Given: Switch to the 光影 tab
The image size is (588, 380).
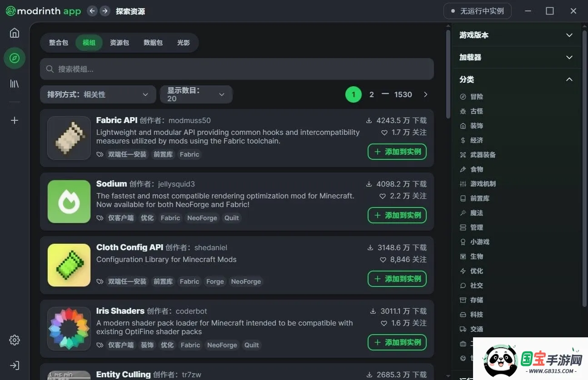Looking at the screenshot, I should pyautogui.click(x=184, y=43).
